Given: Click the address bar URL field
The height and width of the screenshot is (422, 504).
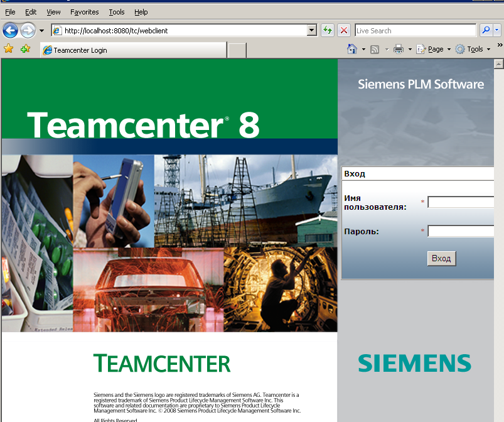Looking at the screenshot, I should click(179, 31).
